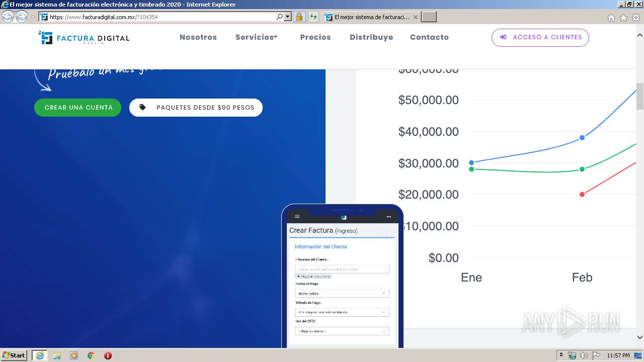Click the green data point at Feb

pos(582,169)
